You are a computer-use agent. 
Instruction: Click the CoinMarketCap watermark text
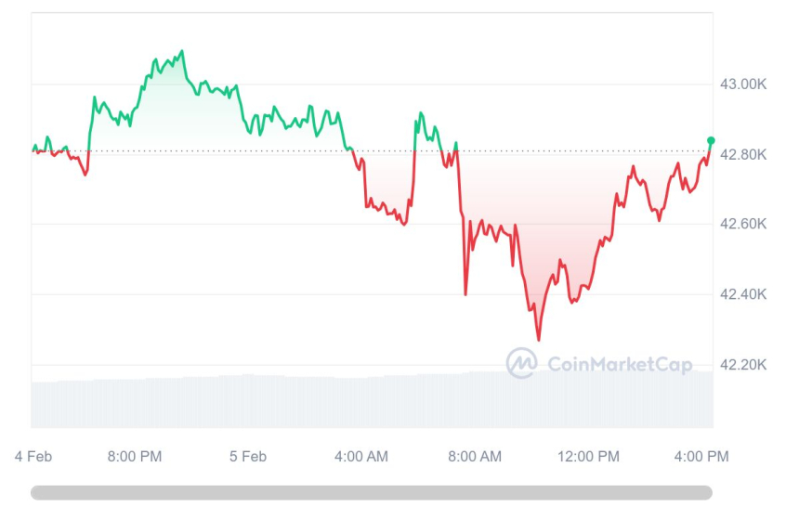coord(620,364)
